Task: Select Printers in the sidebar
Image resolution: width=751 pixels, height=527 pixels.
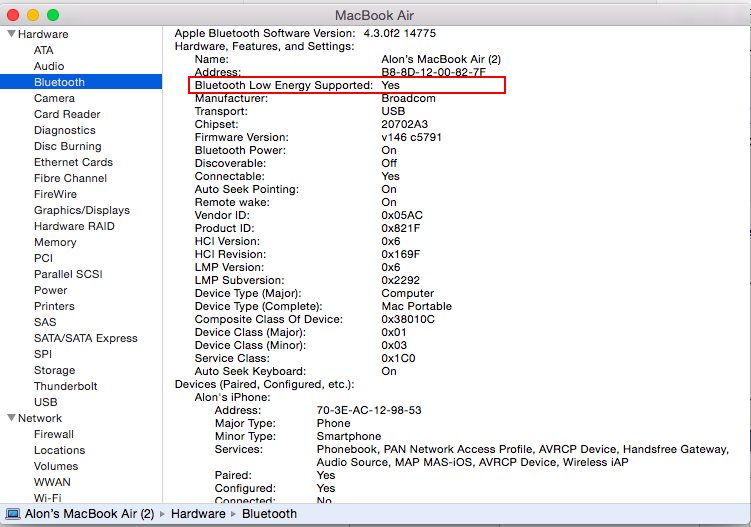Action: coord(54,306)
